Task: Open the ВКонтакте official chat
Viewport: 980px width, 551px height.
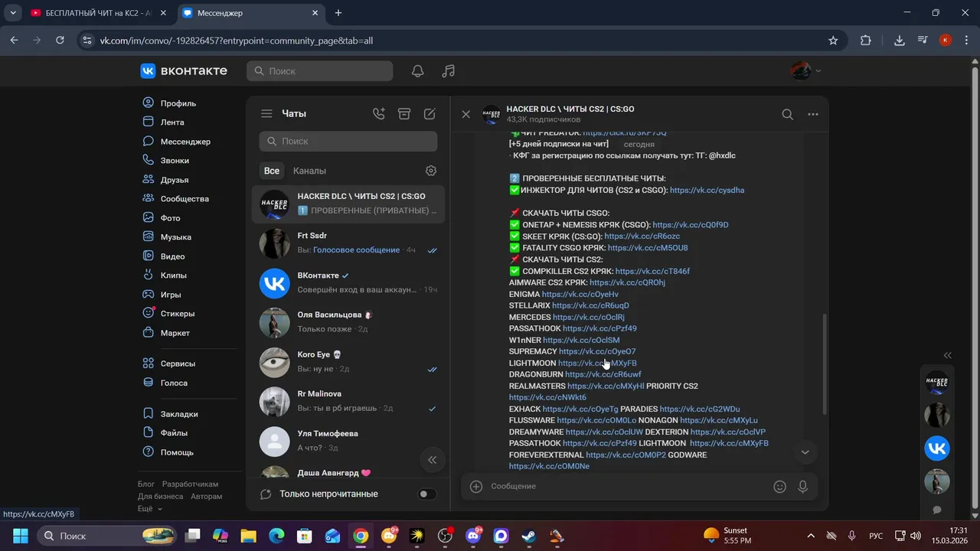Action: pyautogui.click(x=348, y=283)
